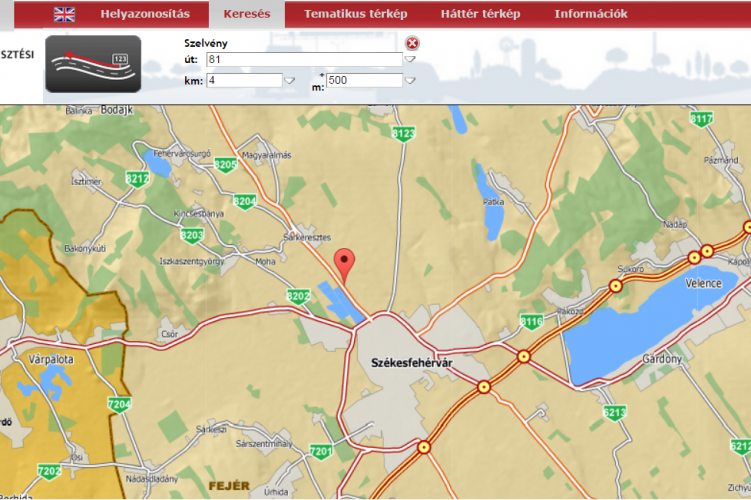Click the 8202 road number shield
Image resolution: width=751 pixels, height=500 pixels.
click(298, 296)
